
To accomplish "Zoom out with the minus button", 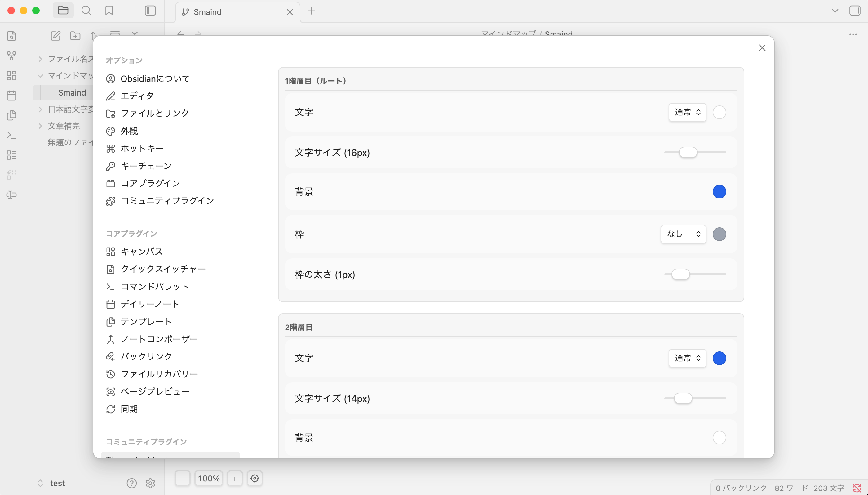I will point(182,478).
